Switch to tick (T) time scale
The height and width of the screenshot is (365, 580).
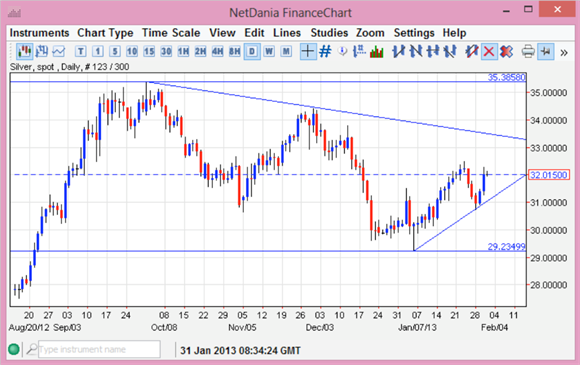point(80,51)
